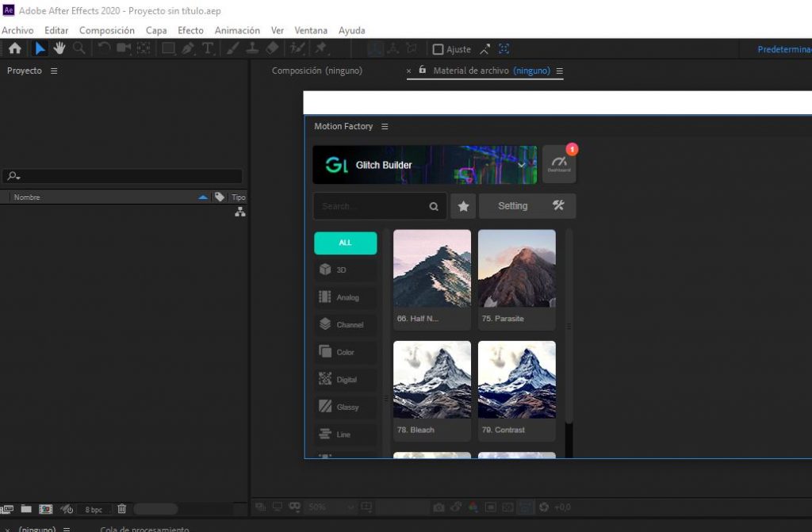This screenshot has height=532, width=812.
Task: Take a snapshot with the camera icon
Action: [x=439, y=507]
